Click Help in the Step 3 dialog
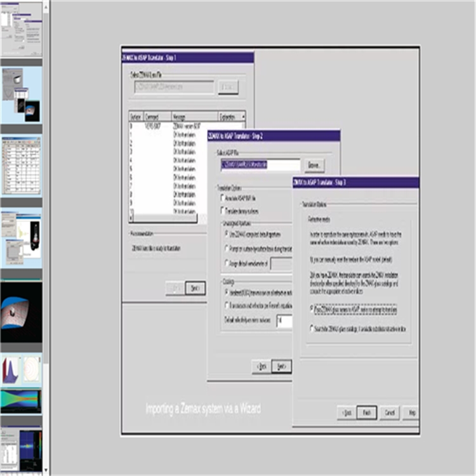This screenshot has width=476, height=476. [x=411, y=413]
